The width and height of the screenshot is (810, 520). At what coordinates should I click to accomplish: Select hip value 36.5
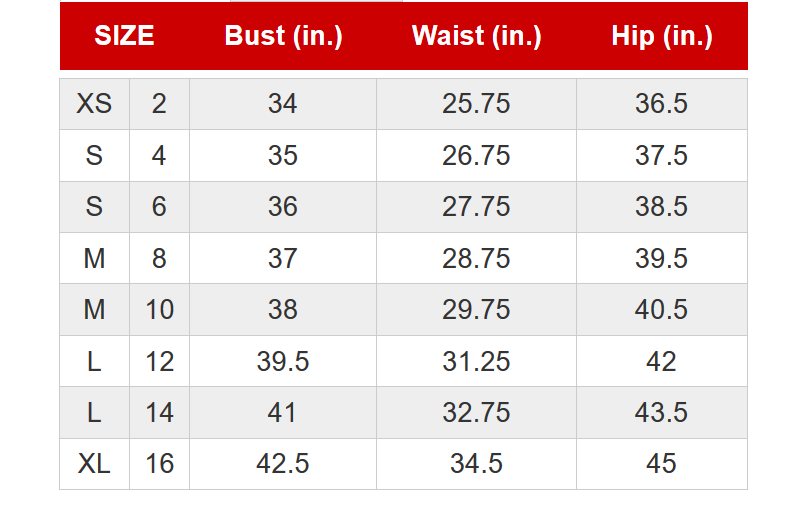pyautogui.click(x=662, y=104)
